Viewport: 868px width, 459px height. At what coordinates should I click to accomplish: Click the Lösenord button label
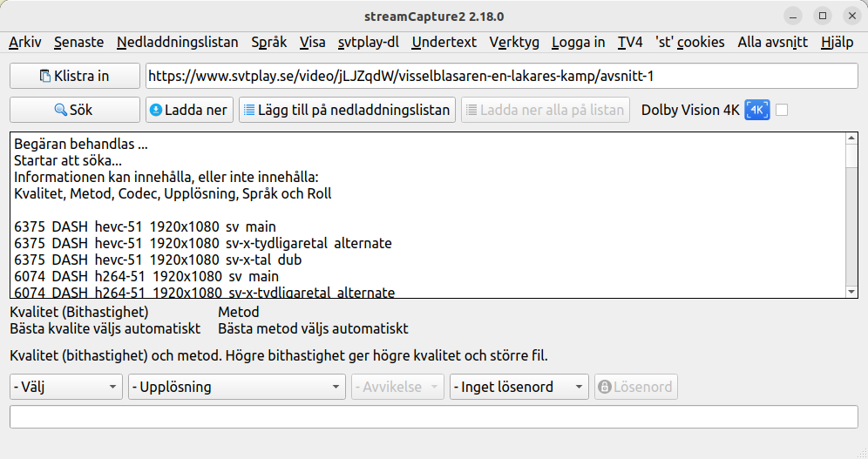[642, 387]
